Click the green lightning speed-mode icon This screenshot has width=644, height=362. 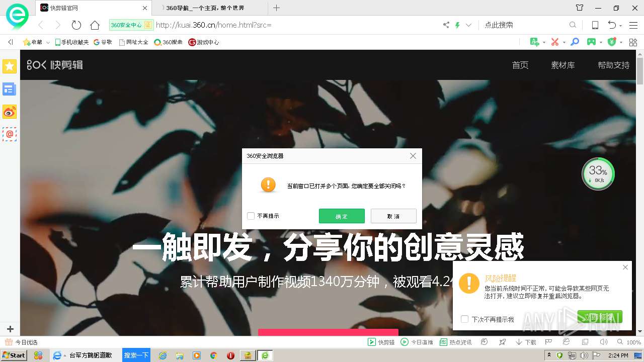(457, 25)
